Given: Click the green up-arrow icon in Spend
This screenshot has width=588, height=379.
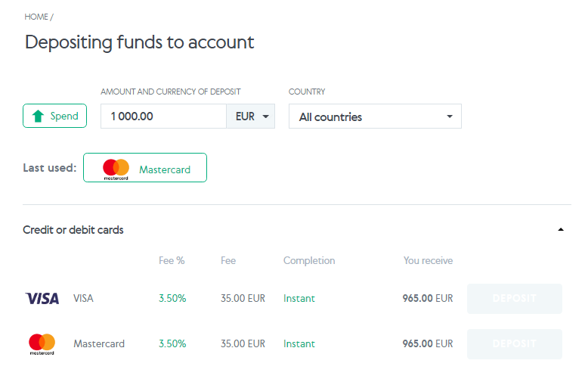Looking at the screenshot, I should (39, 116).
